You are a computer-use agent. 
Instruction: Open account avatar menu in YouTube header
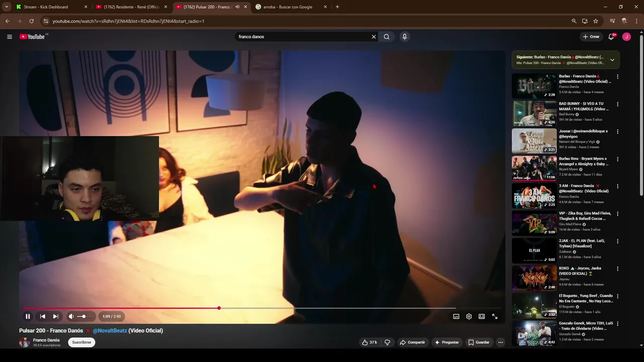[626, 37]
